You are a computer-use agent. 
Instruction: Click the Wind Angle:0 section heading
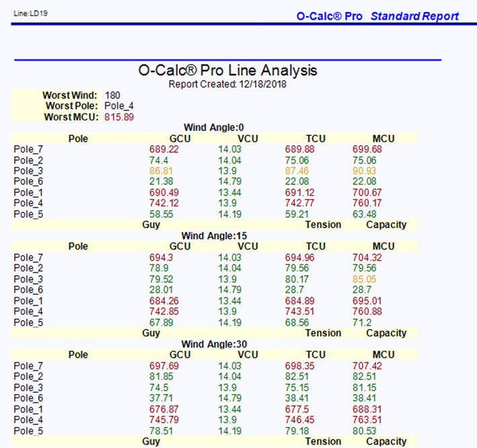pos(214,127)
